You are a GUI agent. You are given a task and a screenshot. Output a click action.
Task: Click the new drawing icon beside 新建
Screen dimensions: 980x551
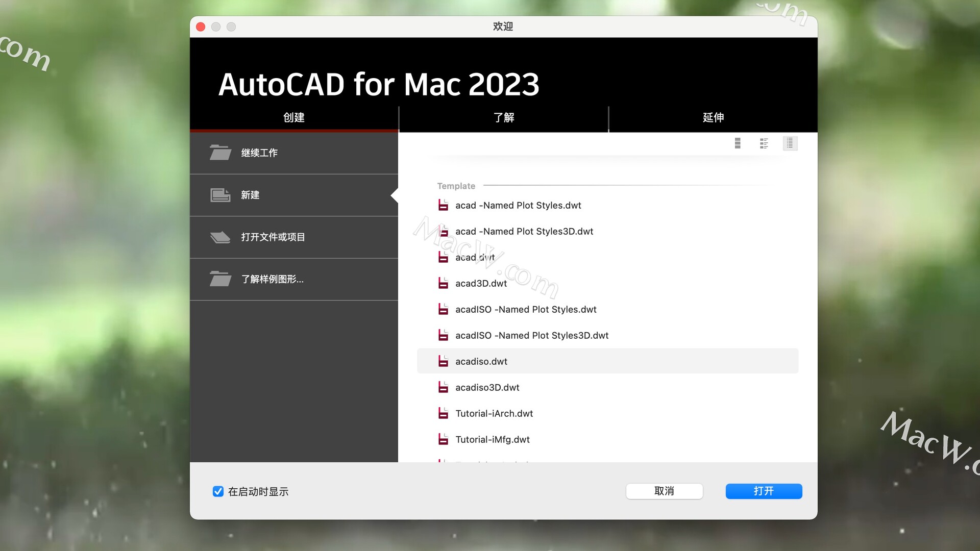click(x=220, y=195)
